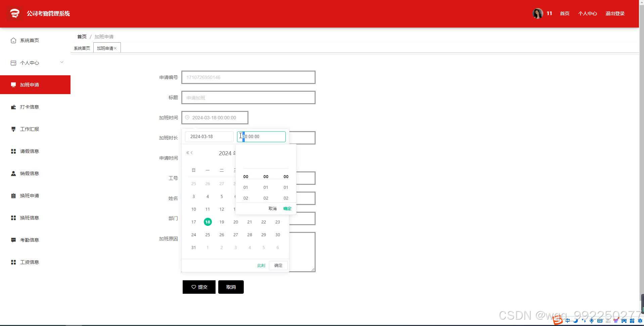This screenshot has height=326, width=644.
Task: Go to previous month with single arrow
Action: click(x=192, y=153)
